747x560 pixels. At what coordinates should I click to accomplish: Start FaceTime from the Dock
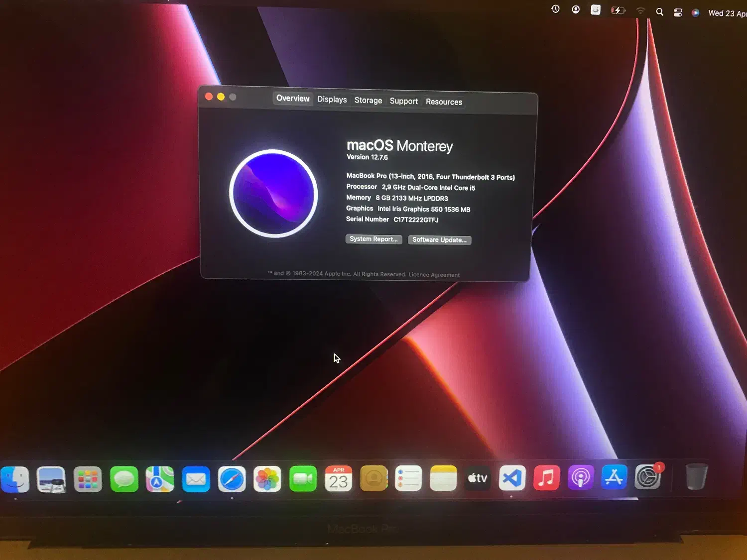pos(303,479)
